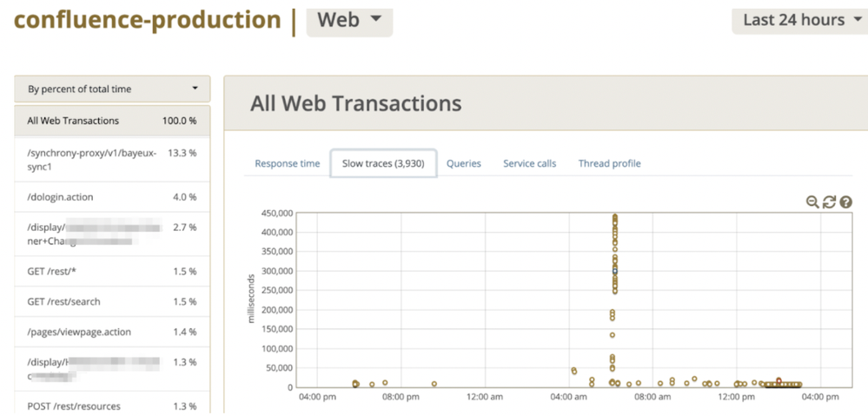Click the milliseconds axis title
The image size is (868, 416).
tap(252, 298)
